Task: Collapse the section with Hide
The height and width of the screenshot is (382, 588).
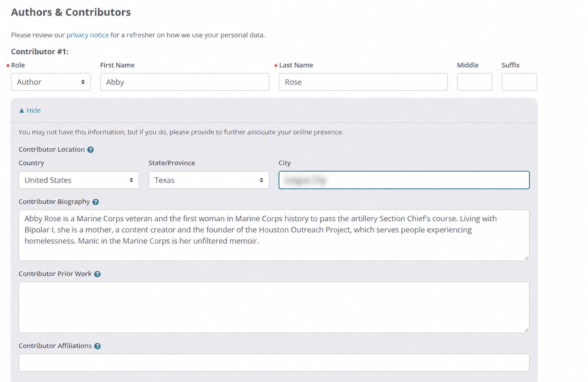Action: [x=29, y=110]
